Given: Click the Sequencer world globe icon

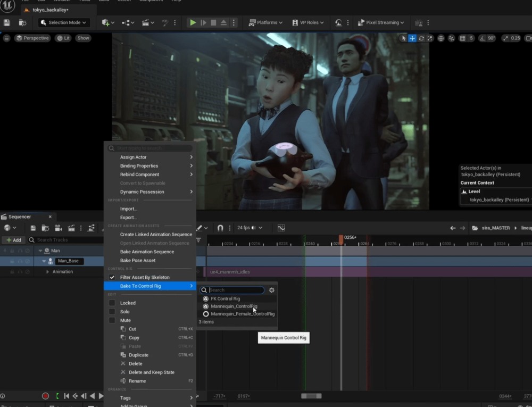Looking at the screenshot, I should (x=7, y=228).
